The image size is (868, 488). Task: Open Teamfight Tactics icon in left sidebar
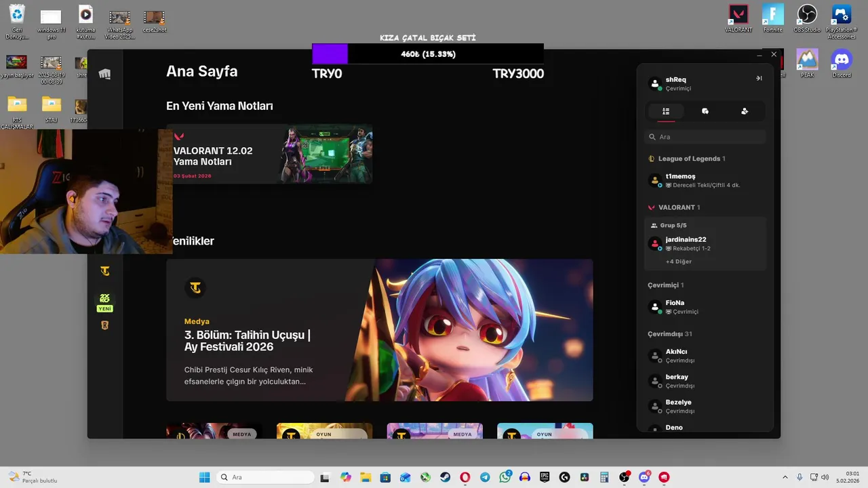point(104,271)
